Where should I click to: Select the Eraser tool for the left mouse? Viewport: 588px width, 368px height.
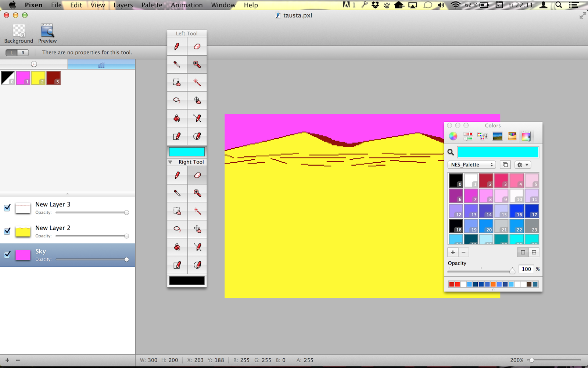tap(197, 46)
